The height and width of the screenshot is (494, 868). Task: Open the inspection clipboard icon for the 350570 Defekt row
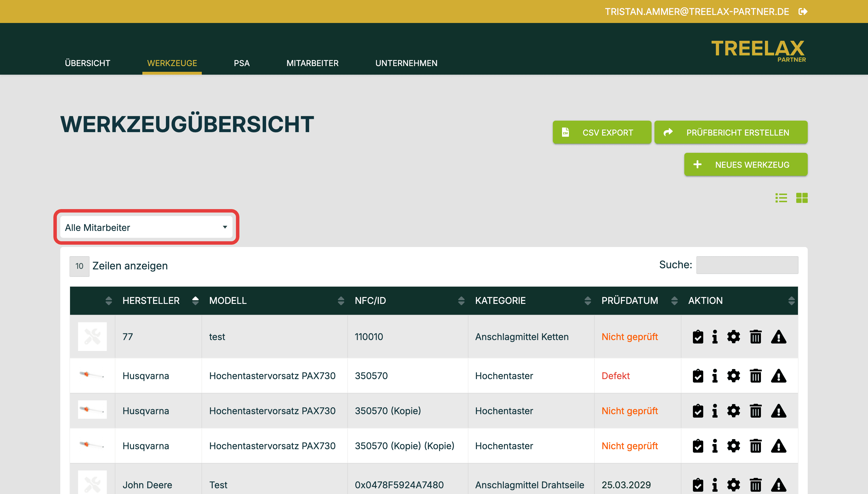click(x=698, y=376)
